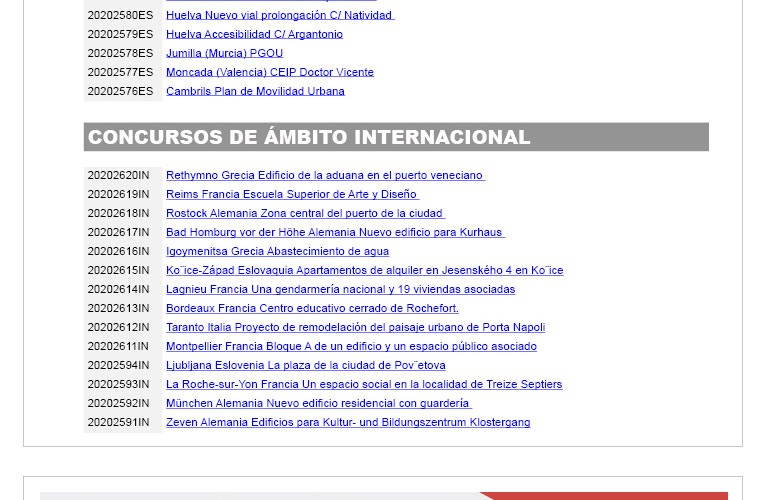Open Košice-Západ Eslovaquia Apartamentos de alquiler link
Screen dimensions: 770x500
[x=364, y=271]
